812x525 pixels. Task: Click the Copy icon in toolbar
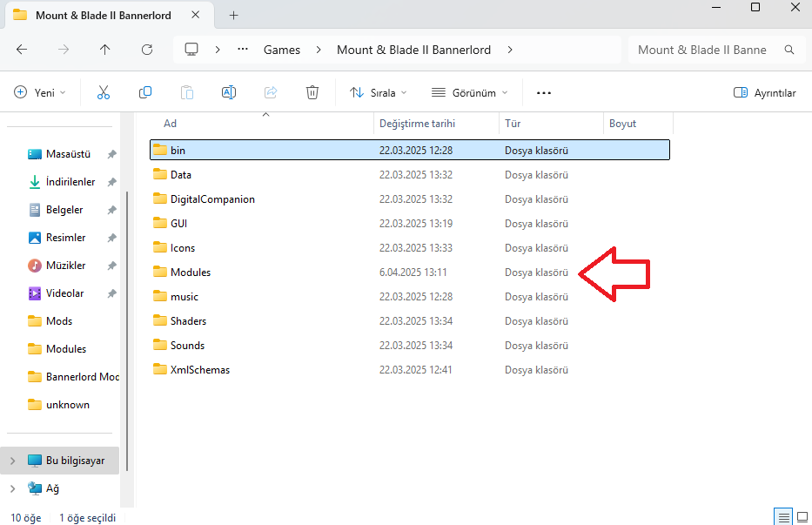[145, 93]
